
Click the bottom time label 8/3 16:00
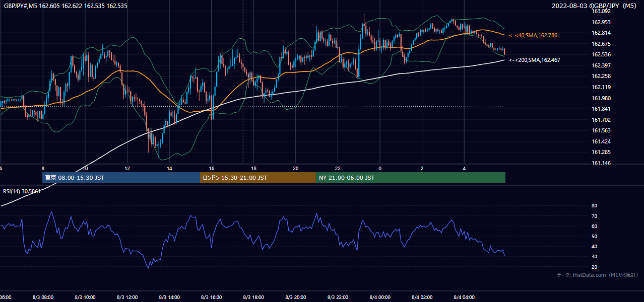[212, 297]
